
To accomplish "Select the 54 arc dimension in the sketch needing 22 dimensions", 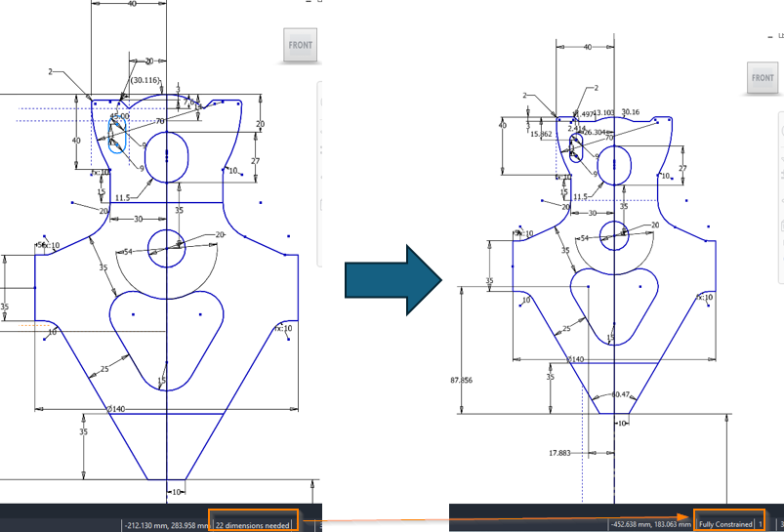I will (x=128, y=252).
